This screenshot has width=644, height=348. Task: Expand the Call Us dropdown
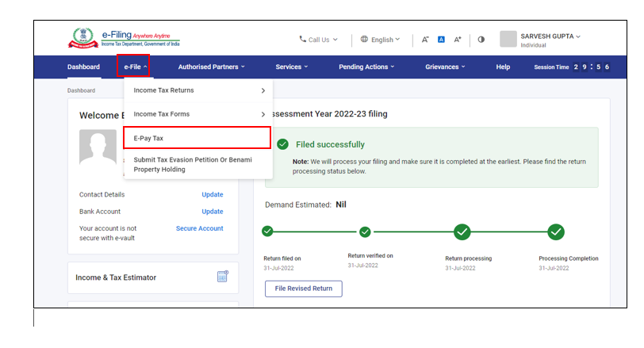point(318,40)
